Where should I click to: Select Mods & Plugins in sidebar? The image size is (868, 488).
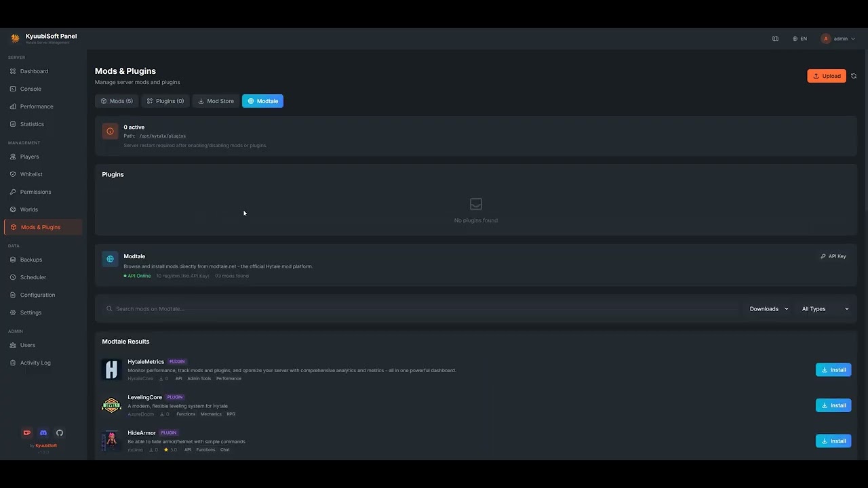[x=43, y=227]
